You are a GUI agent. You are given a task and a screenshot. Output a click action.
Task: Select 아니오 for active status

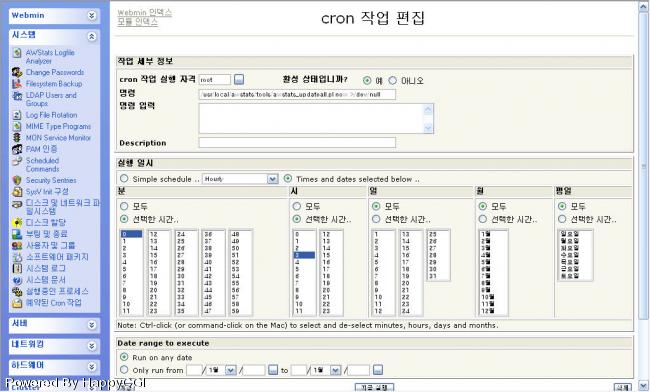(x=392, y=80)
